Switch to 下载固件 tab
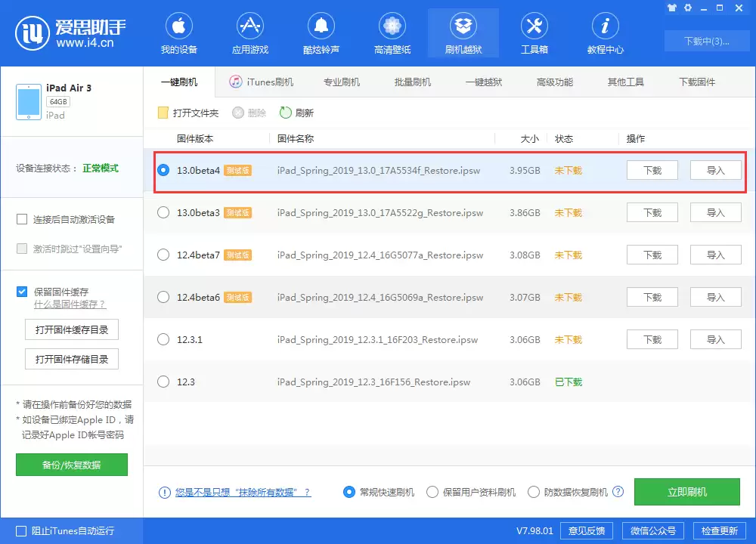756x544 pixels. (x=697, y=82)
